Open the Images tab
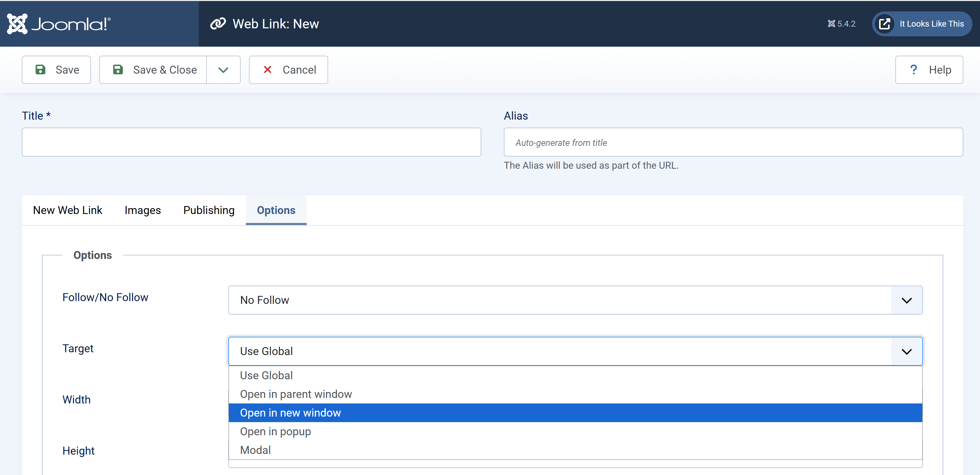 click(143, 210)
